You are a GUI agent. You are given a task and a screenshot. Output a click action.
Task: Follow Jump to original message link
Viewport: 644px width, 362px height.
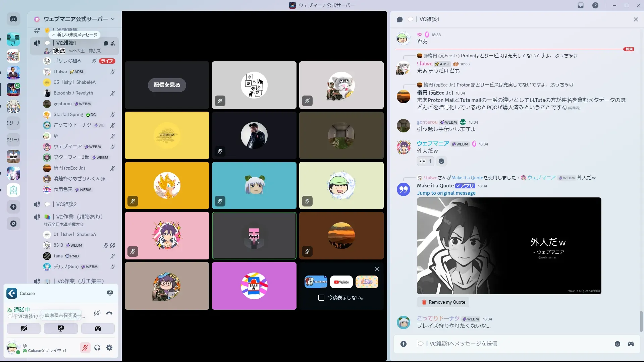[x=446, y=193]
